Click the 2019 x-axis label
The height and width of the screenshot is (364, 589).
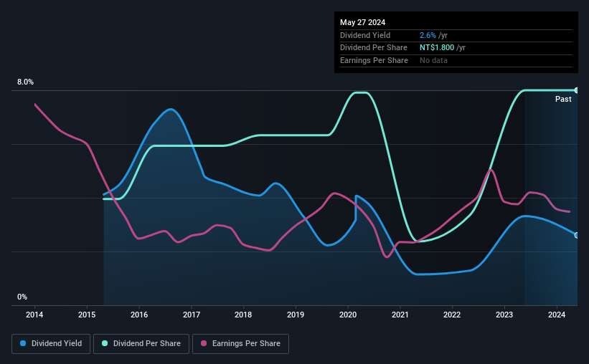296,315
